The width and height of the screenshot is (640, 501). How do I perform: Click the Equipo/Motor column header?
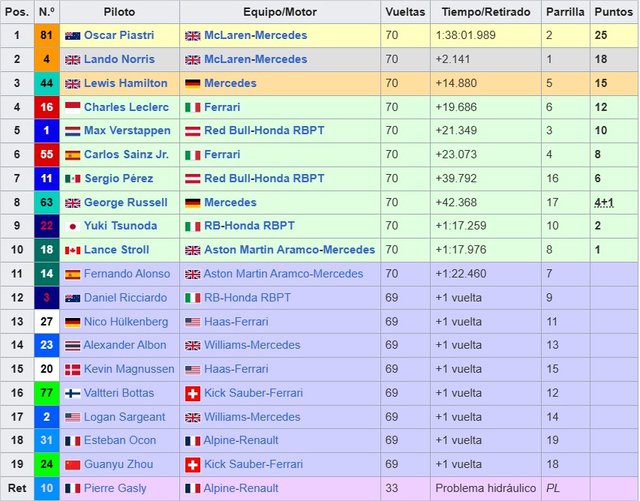click(x=280, y=12)
